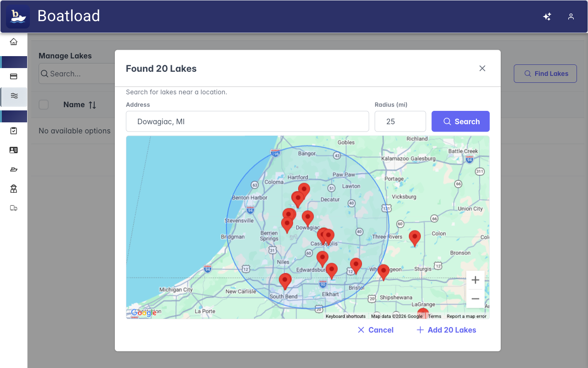
Task: Open the user profile icon
Action: [x=571, y=17]
